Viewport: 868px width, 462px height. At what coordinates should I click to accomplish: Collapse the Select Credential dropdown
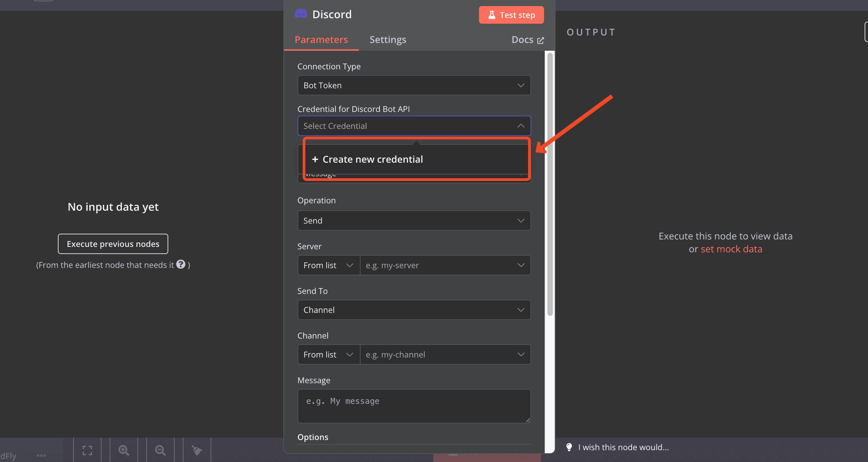point(414,126)
